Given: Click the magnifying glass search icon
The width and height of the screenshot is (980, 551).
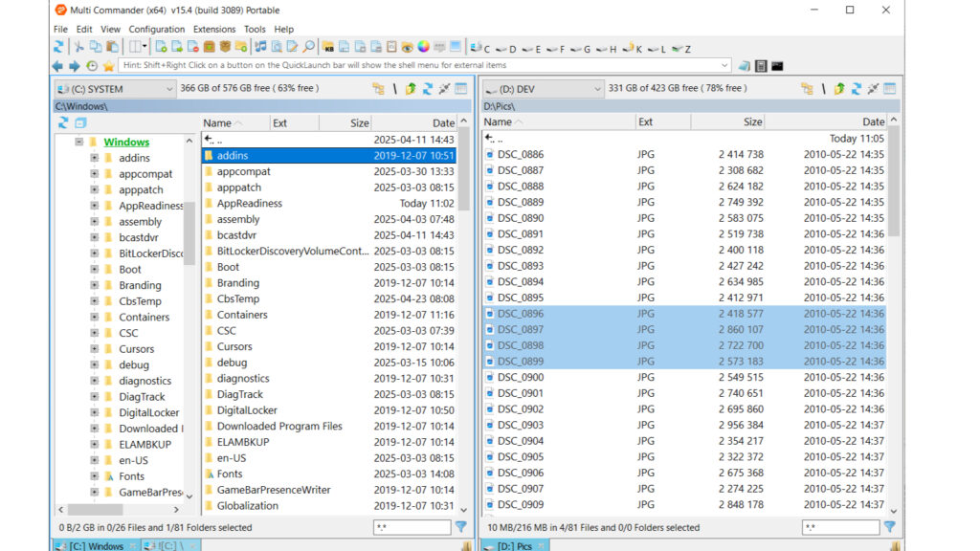Looking at the screenshot, I should pyautogui.click(x=309, y=47).
